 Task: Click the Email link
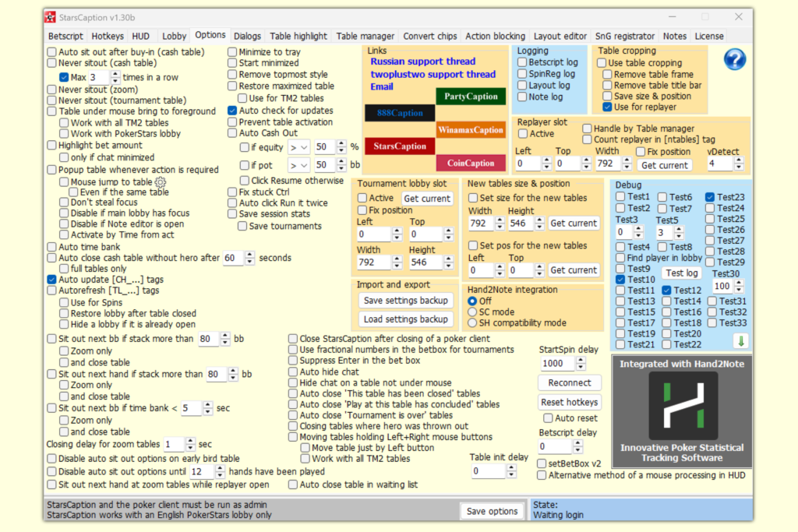382,86
